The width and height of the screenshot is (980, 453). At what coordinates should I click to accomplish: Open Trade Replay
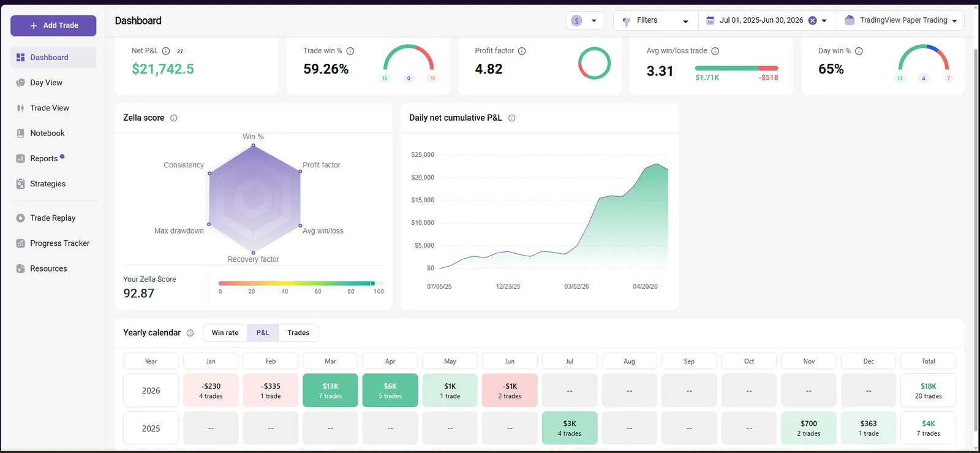click(53, 218)
